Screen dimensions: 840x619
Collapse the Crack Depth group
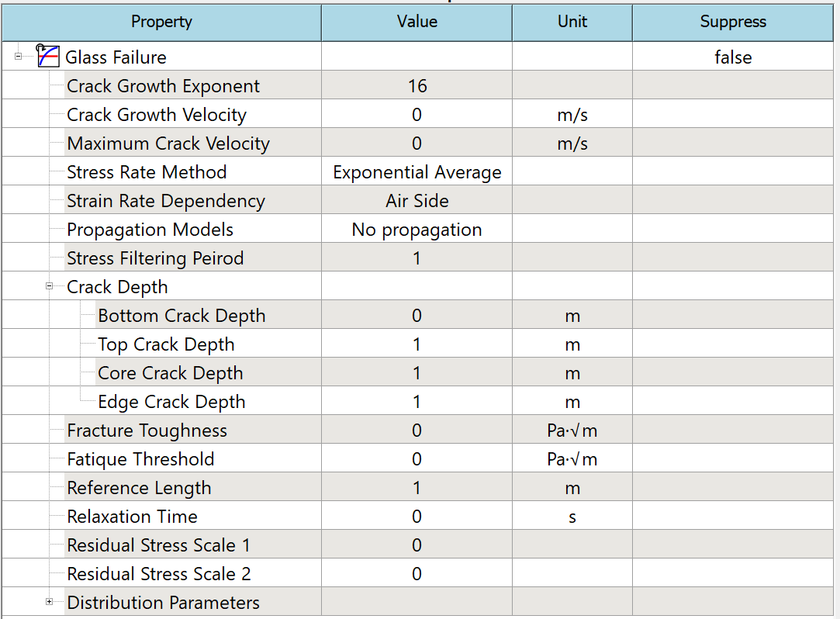[x=48, y=285]
